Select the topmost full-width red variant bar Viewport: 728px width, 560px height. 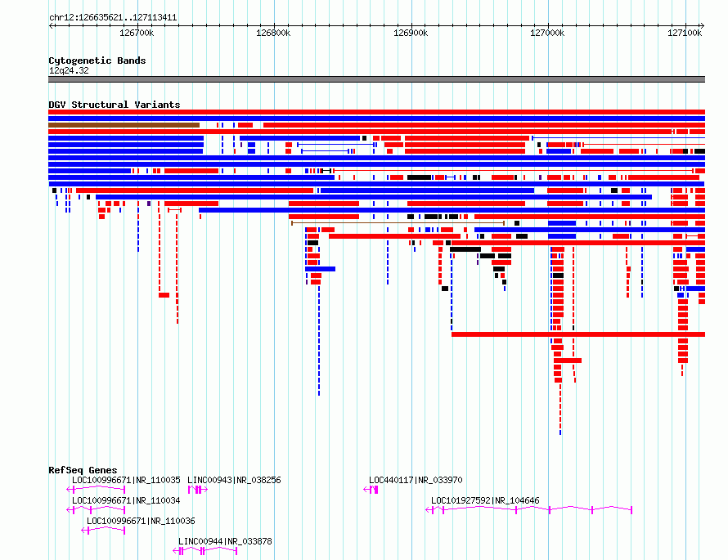(376, 112)
